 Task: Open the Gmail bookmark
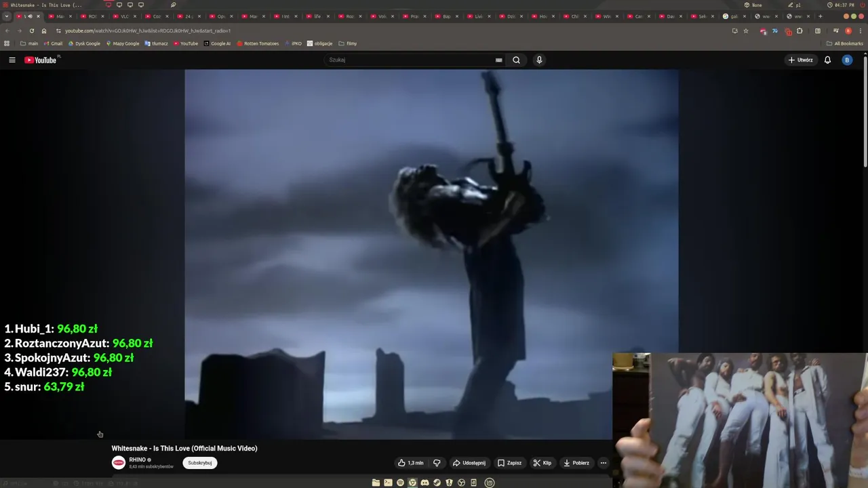click(x=52, y=43)
